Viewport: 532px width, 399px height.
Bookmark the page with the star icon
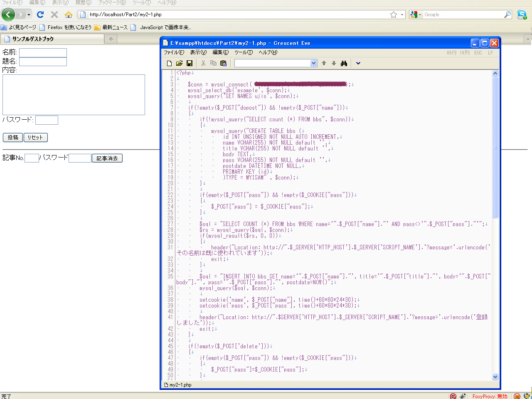tap(394, 15)
